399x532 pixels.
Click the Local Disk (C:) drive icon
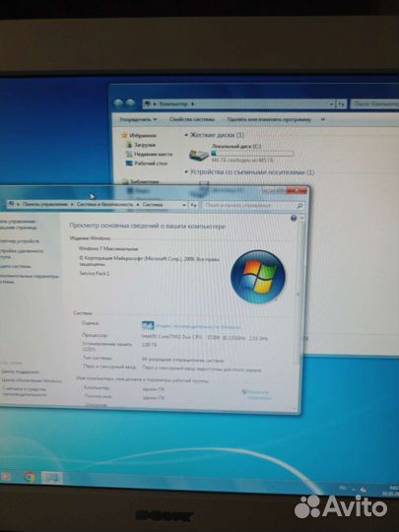click(x=199, y=155)
